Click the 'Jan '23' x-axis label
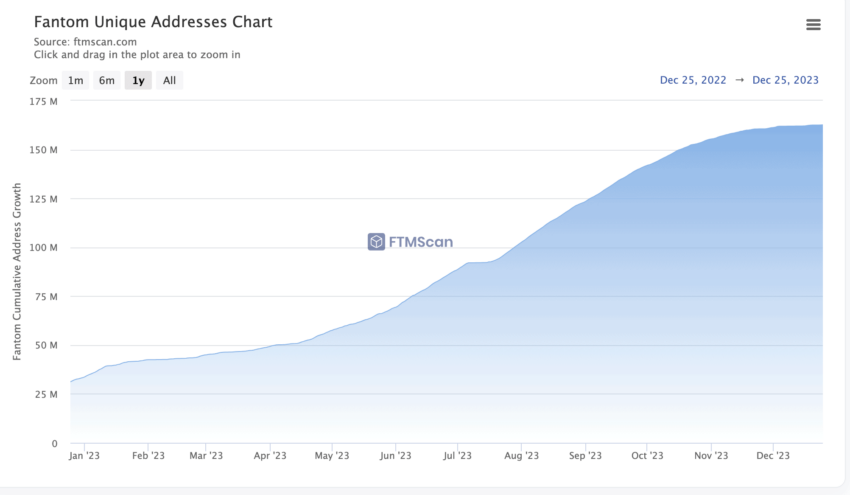850x495 pixels. (x=84, y=455)
